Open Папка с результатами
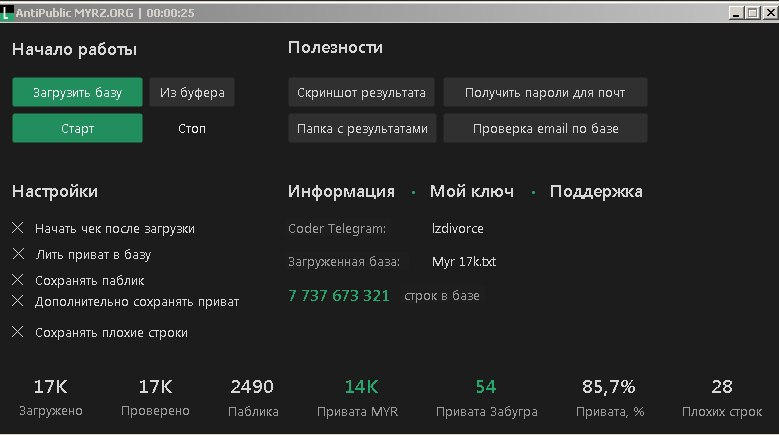This screenshot has width=779, height=435. 361,128
